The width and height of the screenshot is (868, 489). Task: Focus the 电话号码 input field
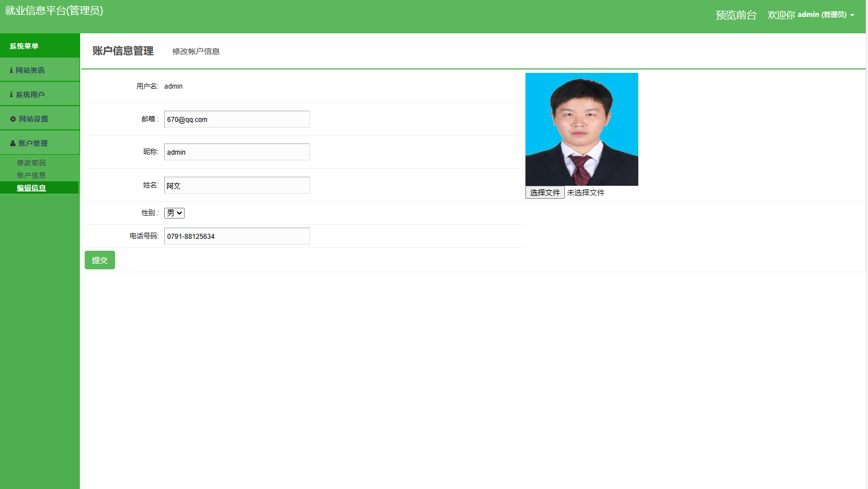[x=237, y=236]
